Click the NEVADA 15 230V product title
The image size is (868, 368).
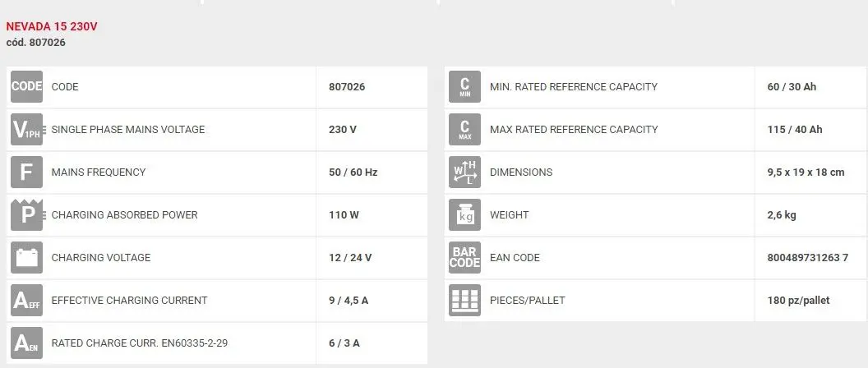click(52, 26)
